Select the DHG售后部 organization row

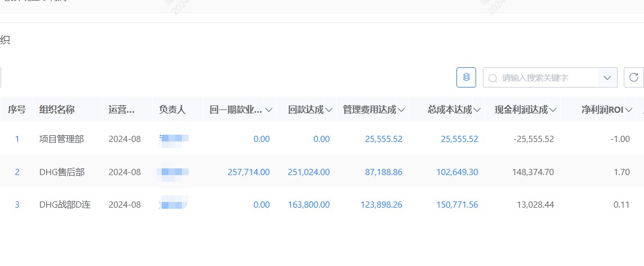[62, 172]
